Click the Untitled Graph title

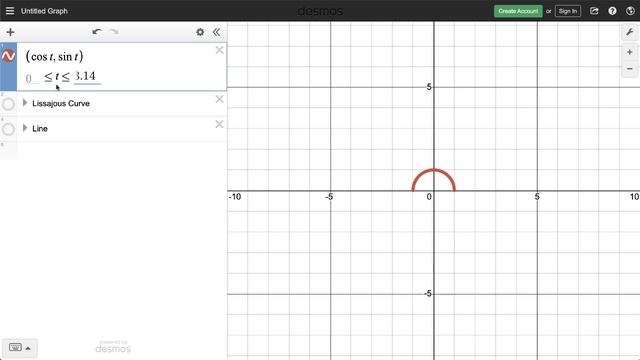[x=44, y=11]
